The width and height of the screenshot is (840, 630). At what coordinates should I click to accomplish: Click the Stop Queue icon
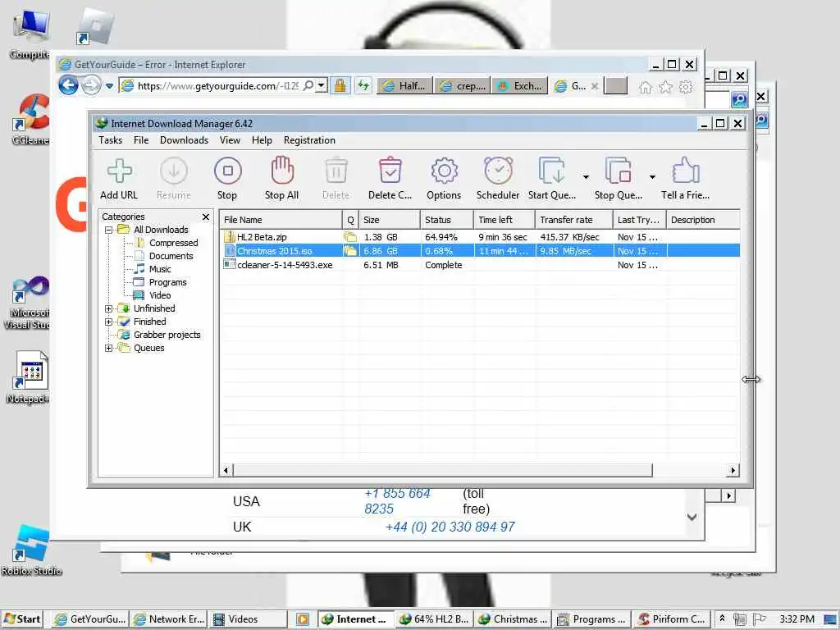(x=619, y=171)
